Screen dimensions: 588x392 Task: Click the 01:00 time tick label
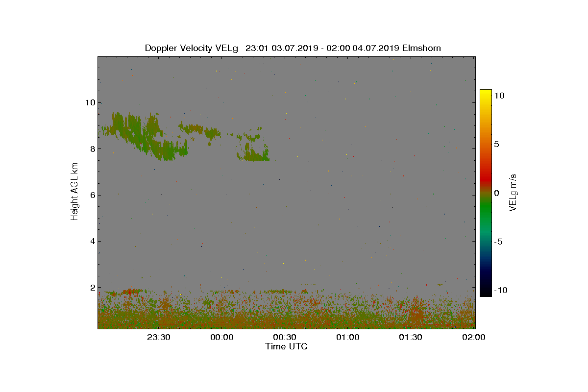pos(347,337)
